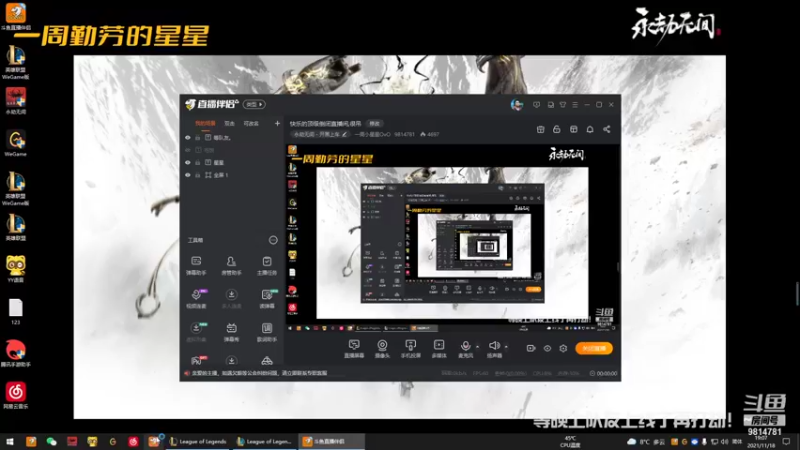Open the 视频连麦 video link tool
Image resolution: width=800 pixels, height=450 pixels.
(196, 299)
